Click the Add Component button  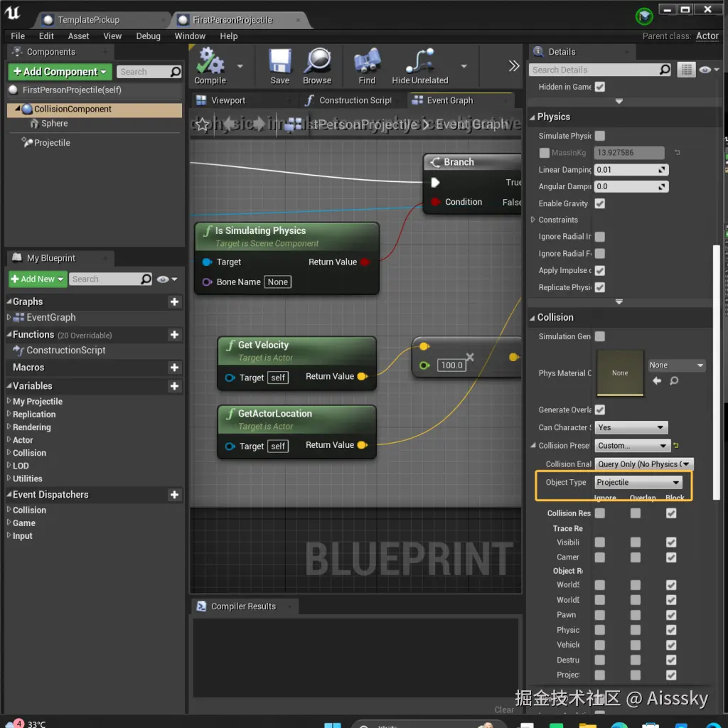coord(60,72)
